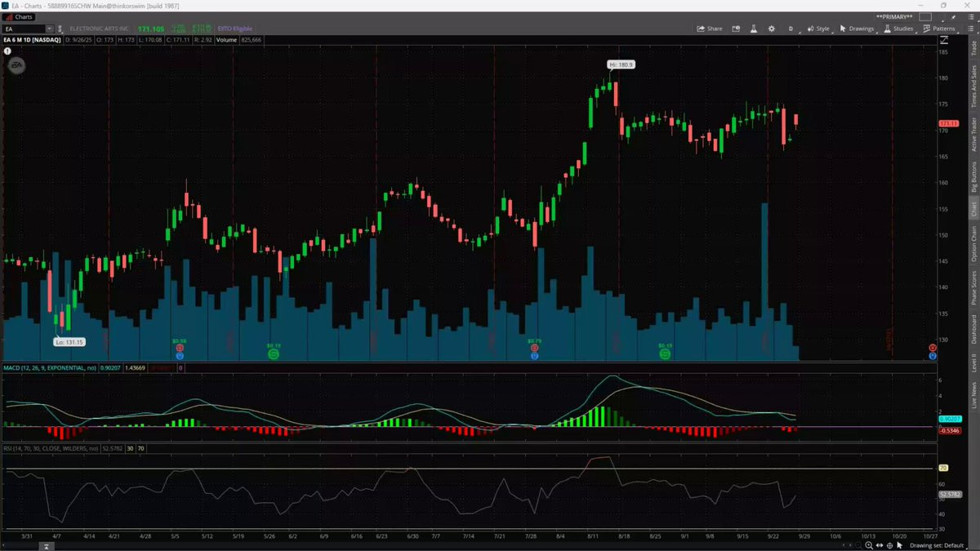Click the chart scroll bar handle at bottom left
Screen dimensions: 980x551
47,546
